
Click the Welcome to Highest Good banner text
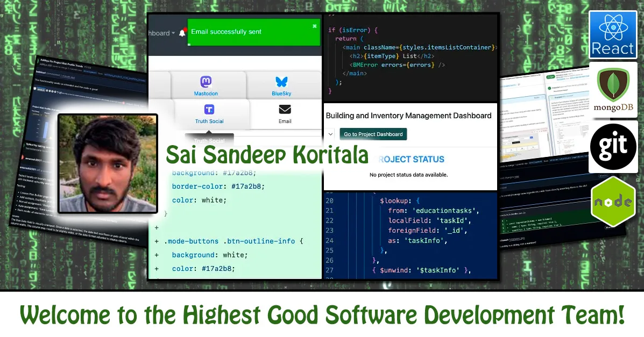click(x=322, y=316)
